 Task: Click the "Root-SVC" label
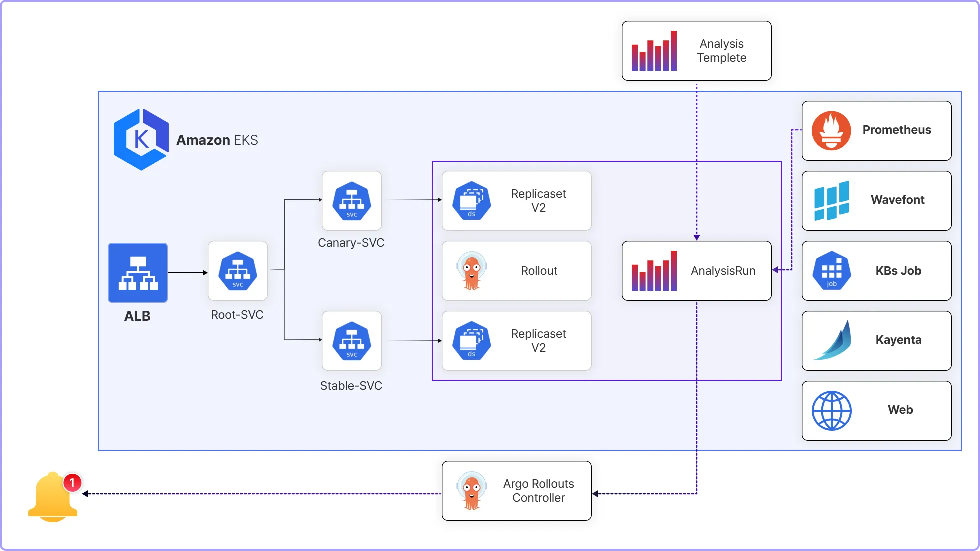pos(237,315)
